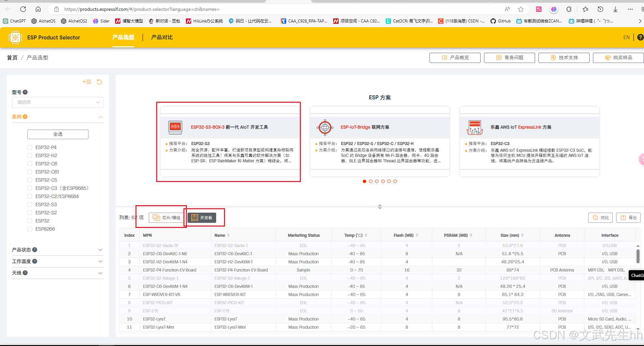Open browser extensions puzzle icon
The width and height of the screenshot is (644, 346).
coord(569,9)
